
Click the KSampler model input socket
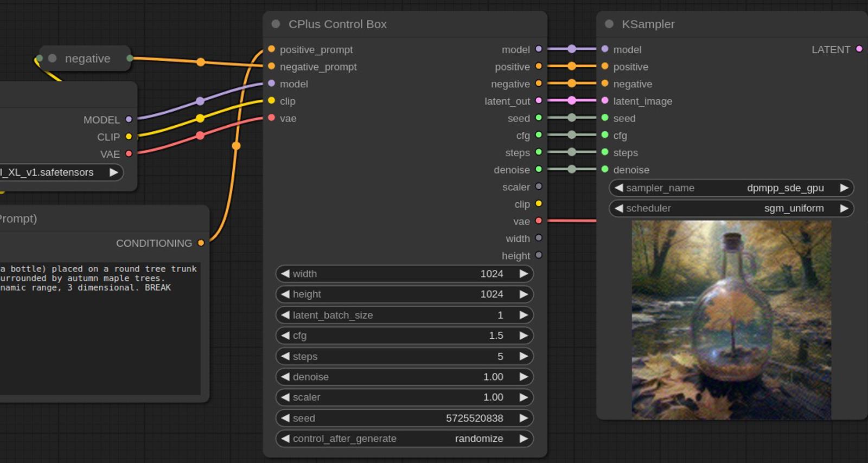pyautogui.click(x=605, y=49)
